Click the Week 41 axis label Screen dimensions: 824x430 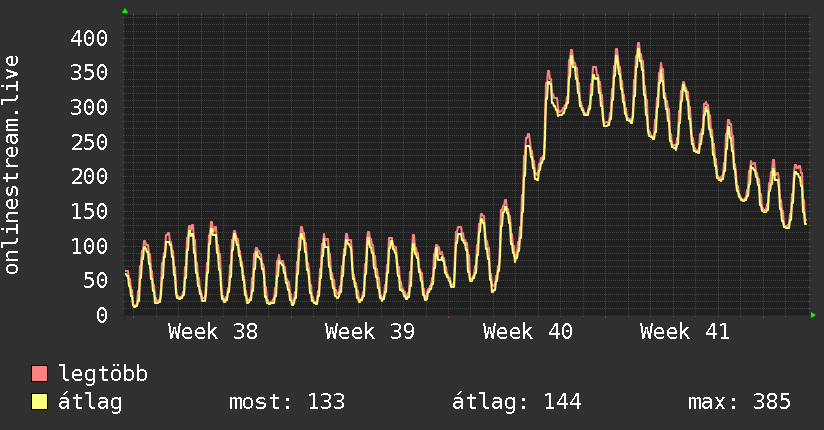click(x=685, y=332)
